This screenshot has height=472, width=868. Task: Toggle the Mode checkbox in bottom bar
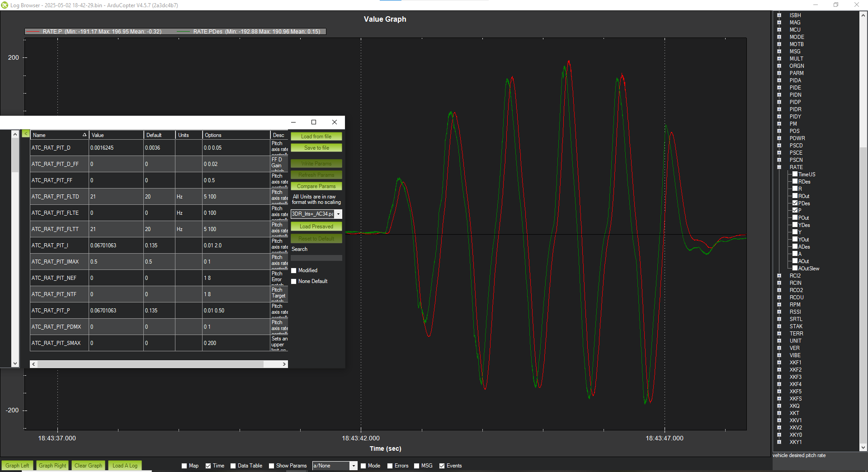coord(363,466)
